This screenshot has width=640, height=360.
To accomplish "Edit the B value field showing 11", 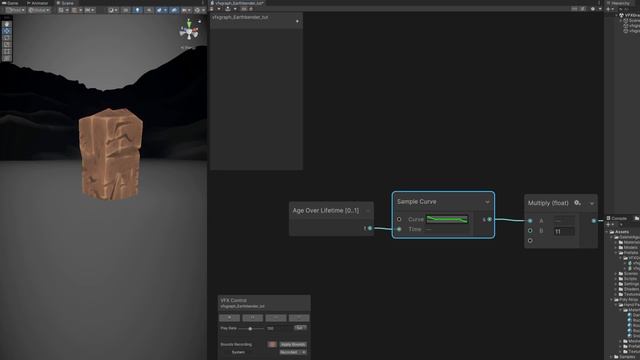I will (x=564, y=231).
